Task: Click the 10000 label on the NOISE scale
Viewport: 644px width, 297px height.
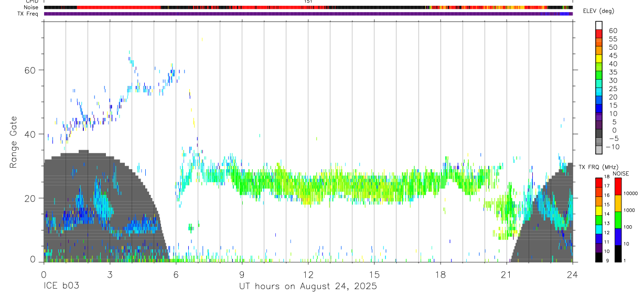Action: [x=630, y=193]
